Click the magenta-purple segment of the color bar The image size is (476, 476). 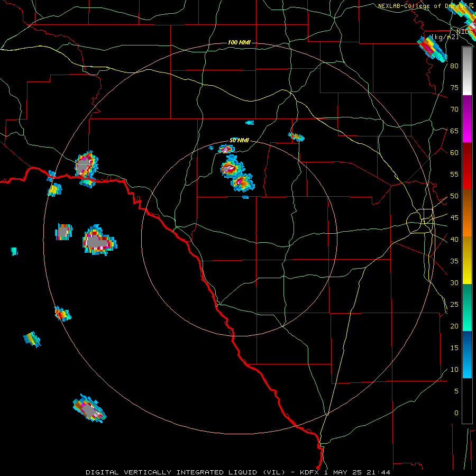point(467,118)
